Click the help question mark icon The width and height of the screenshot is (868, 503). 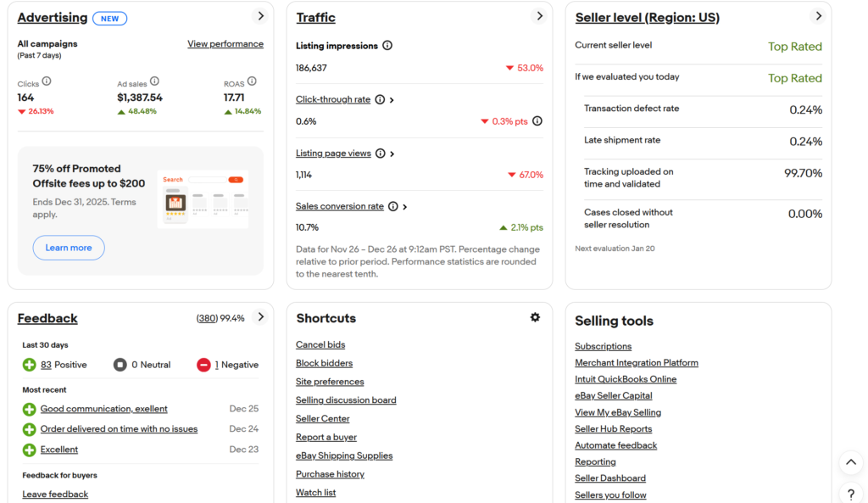(x=851, y=494)
